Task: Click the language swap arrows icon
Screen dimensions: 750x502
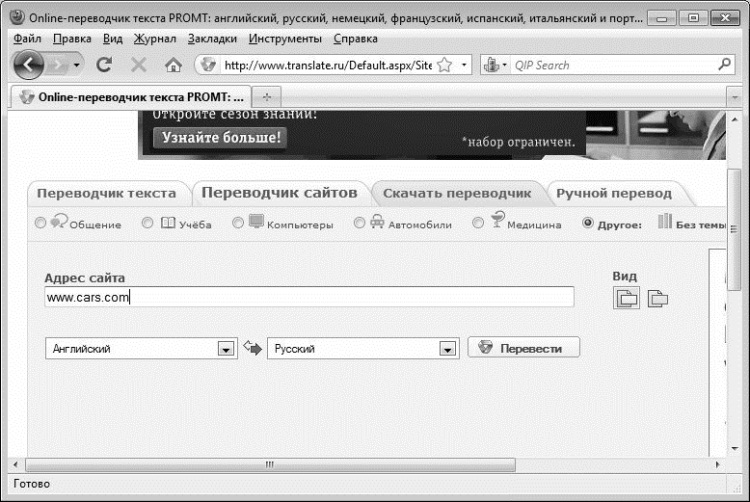Action: 252,348
